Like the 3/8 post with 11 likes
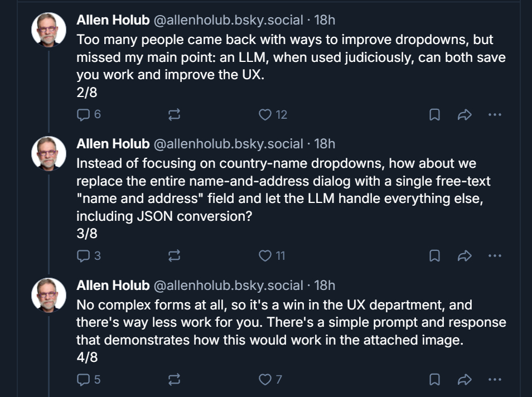532x397 pixels. click(x=265, y=256)
